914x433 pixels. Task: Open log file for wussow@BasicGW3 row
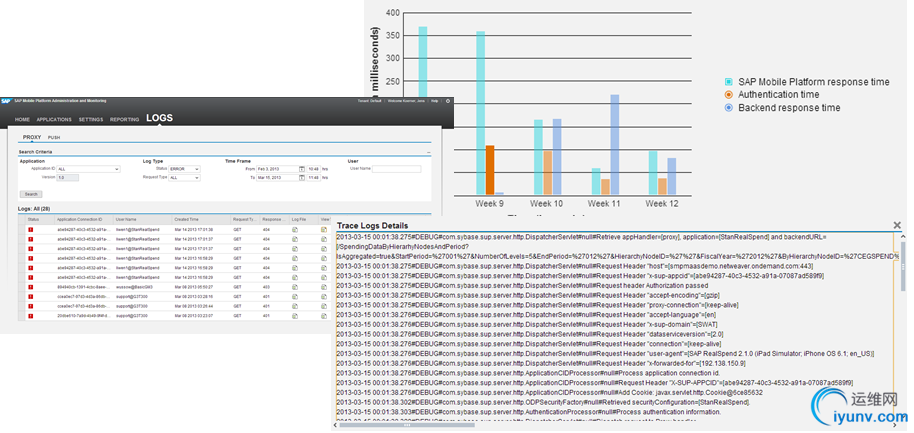(x=295, y=287)
